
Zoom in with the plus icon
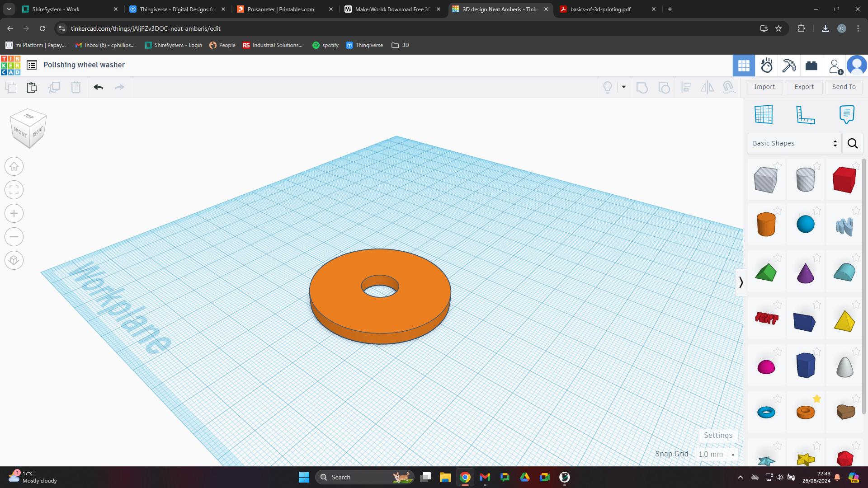tap(14, 213)
